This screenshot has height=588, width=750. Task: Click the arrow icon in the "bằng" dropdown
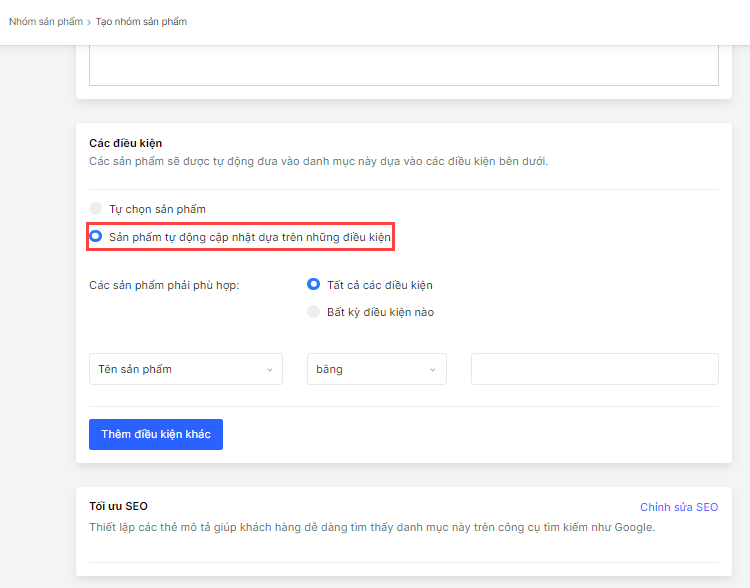pyautogui.click(x=433, y=370)
